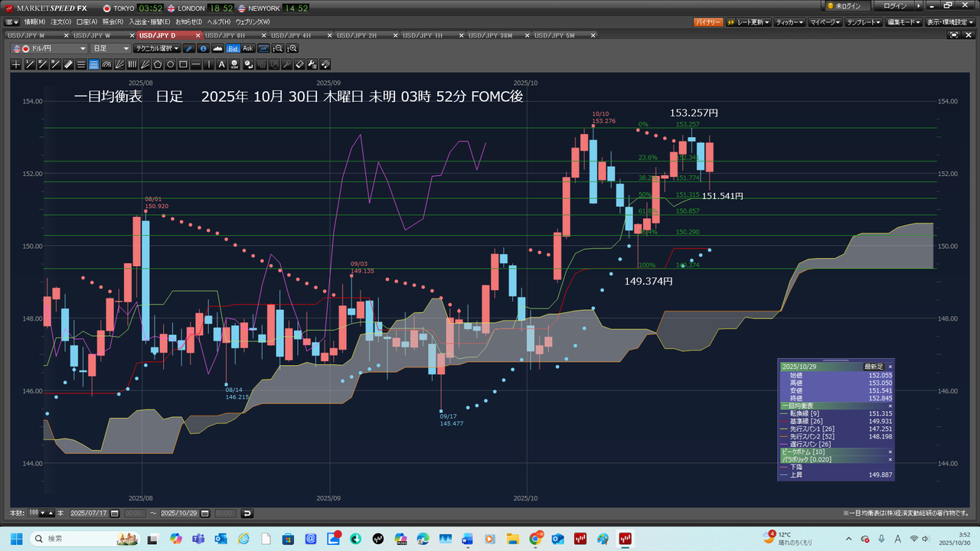Open the ドル/円 currency pair dropdown
This screenshot has height=551, width=980.
(49, 48)
